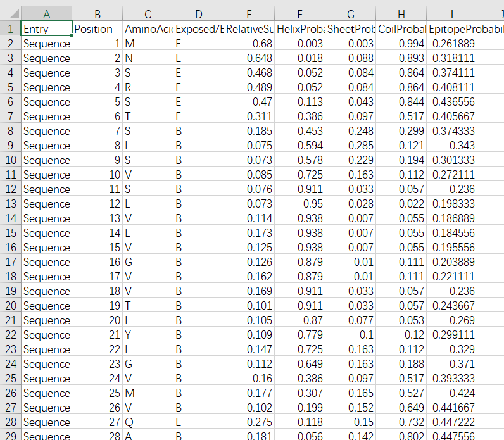The width and height of the screenshot is (504, 440).
Task: Click coil cell 0.649 in row 27
Action: click(401, 408)
